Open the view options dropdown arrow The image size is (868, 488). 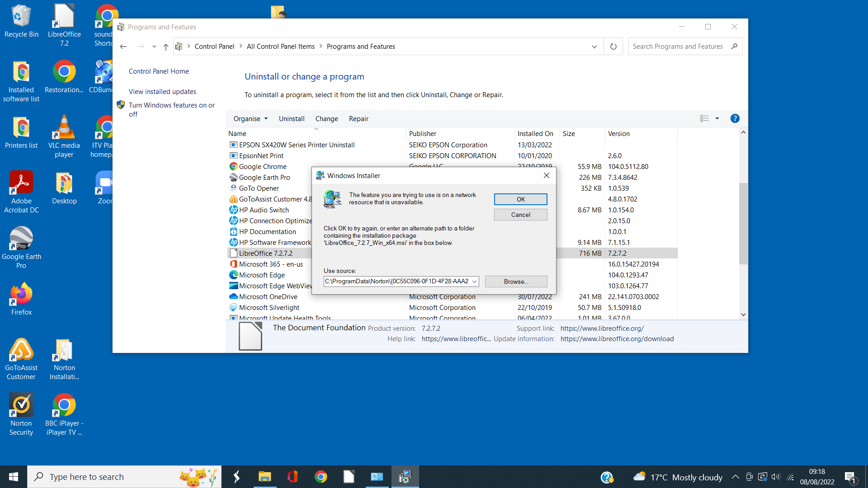point(717,119)
